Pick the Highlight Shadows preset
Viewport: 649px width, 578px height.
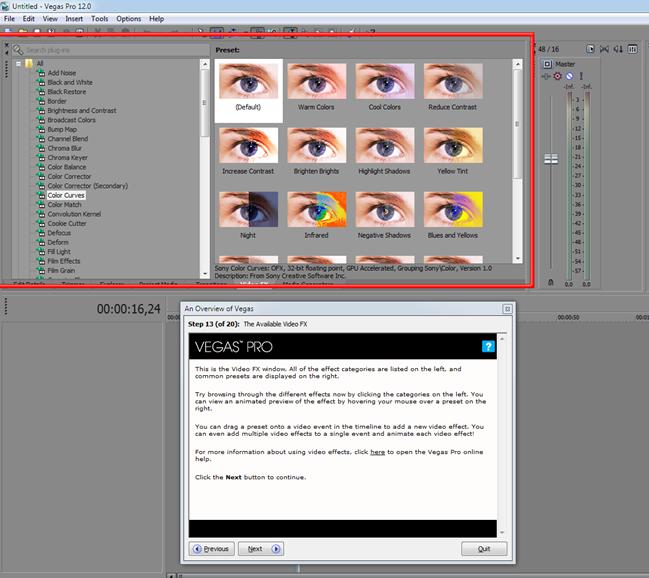pos(385,152)
